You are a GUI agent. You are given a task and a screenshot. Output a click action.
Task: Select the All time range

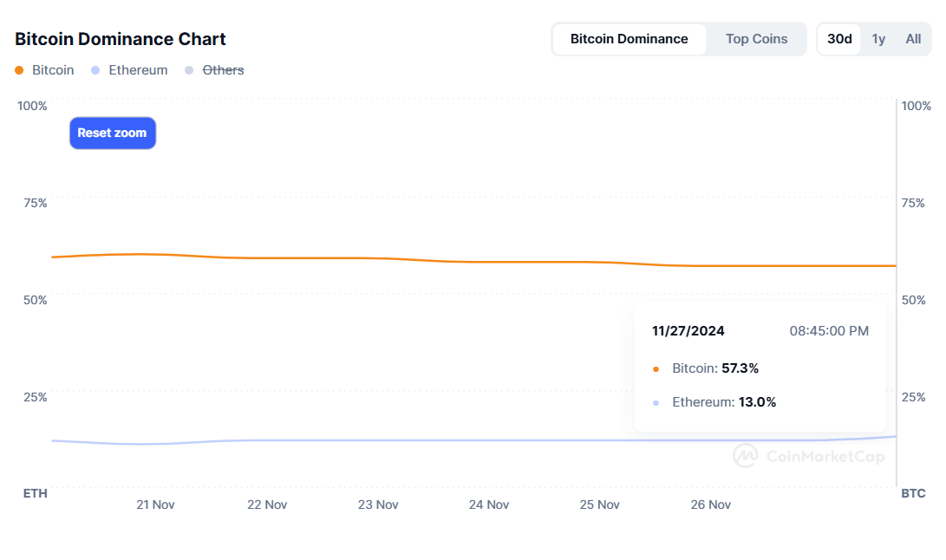point(913,39)
